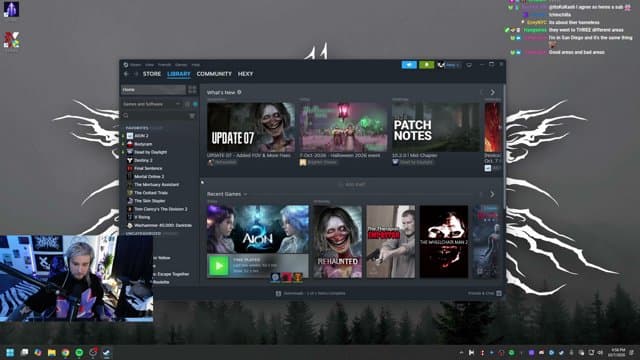Toggle the recent activity clock filter

point(187,104)
